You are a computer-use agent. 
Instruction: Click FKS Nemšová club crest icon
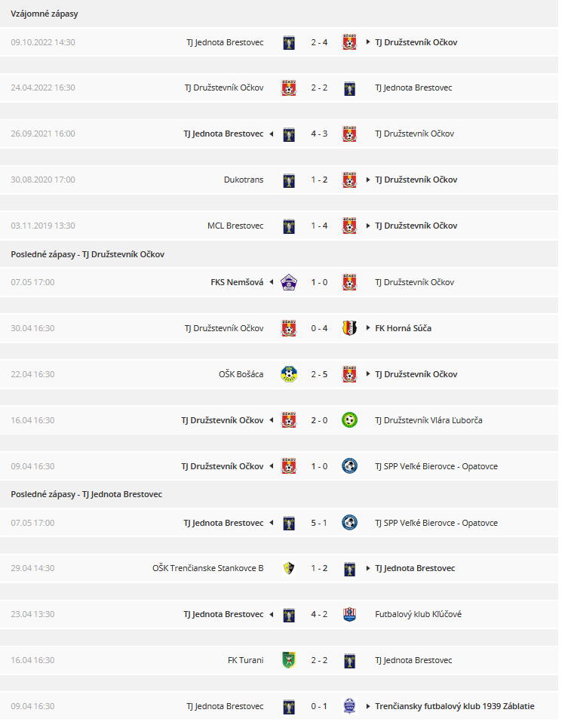289,282
